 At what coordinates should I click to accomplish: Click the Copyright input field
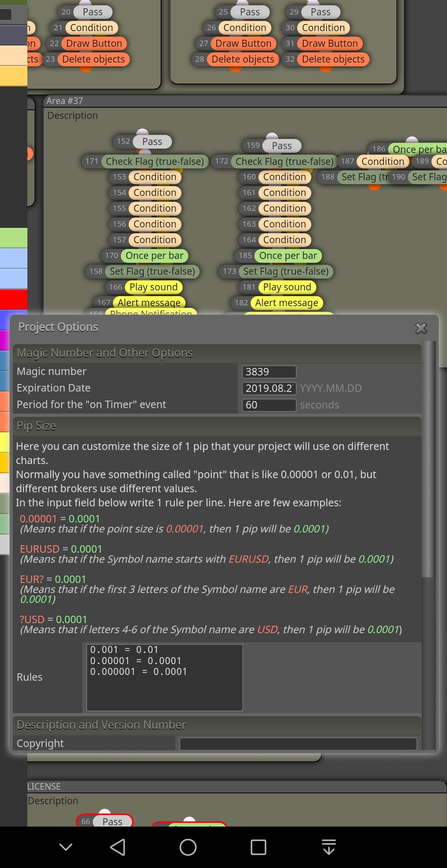click(298, 744)
